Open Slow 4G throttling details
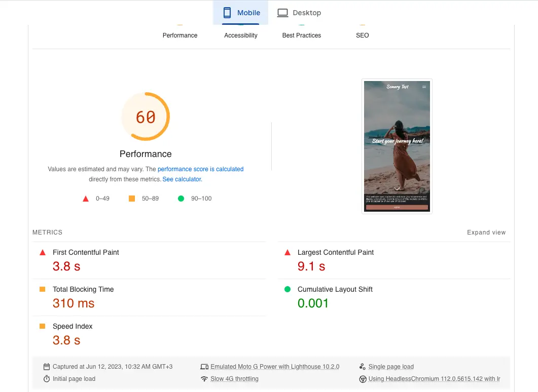This screenshot has height=392, width=538. click(x=234, y=379)
